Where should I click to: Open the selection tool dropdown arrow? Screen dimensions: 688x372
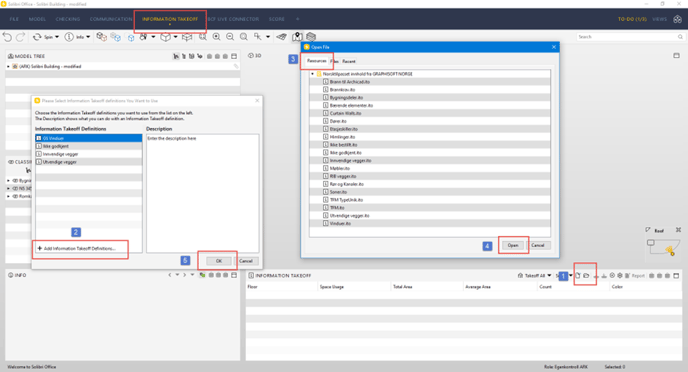pos(268,37)
